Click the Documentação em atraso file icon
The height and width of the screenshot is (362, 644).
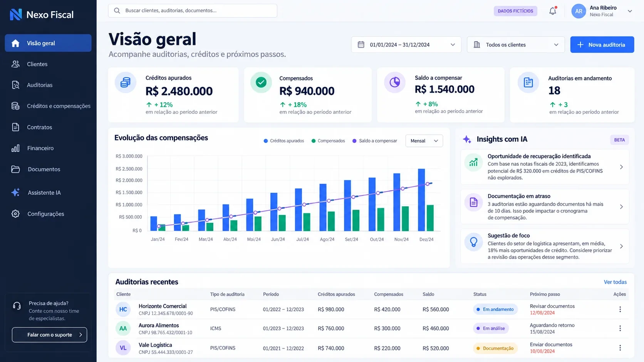click(473, 202)
